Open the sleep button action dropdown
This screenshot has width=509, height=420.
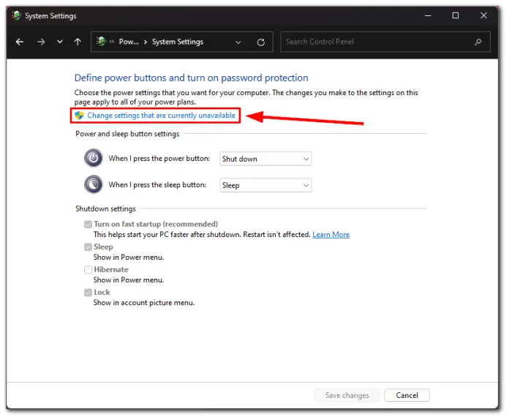[265, 185]
